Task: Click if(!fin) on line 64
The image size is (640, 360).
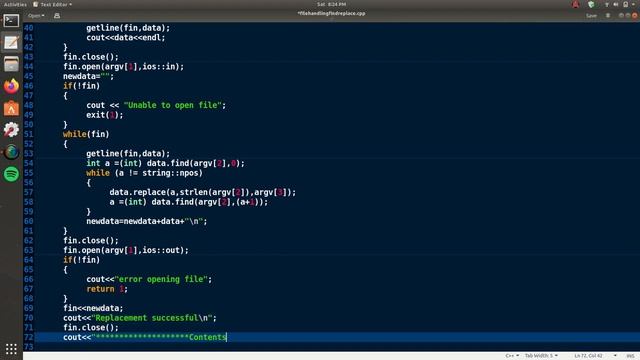Action: tap(81, 260)
